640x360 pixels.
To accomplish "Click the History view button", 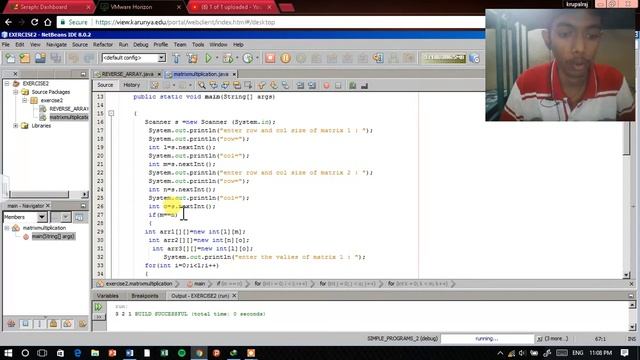I will point(131,85).
